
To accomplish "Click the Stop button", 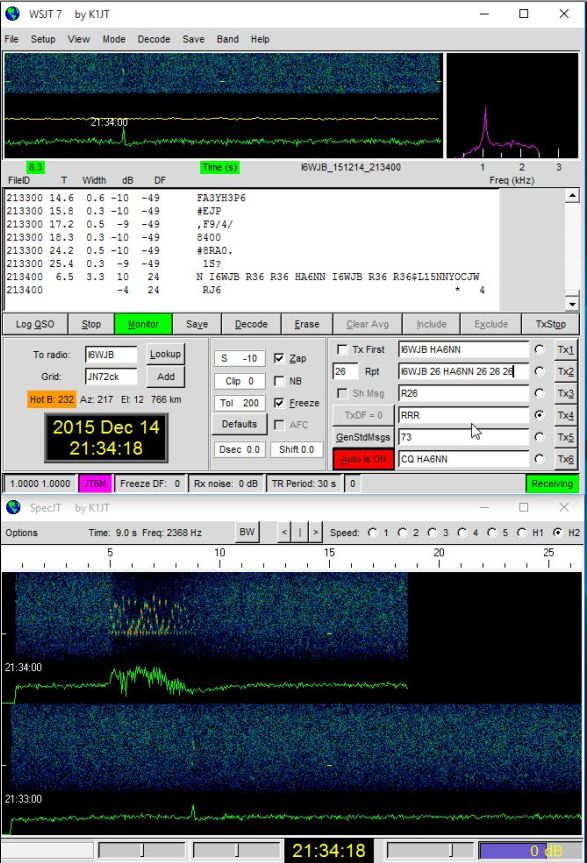I will [x=91, y=324].
